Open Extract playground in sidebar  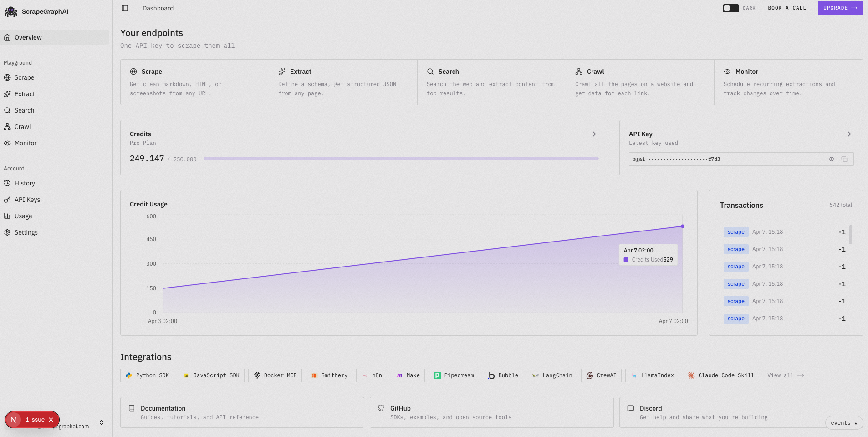coord(55,94)
